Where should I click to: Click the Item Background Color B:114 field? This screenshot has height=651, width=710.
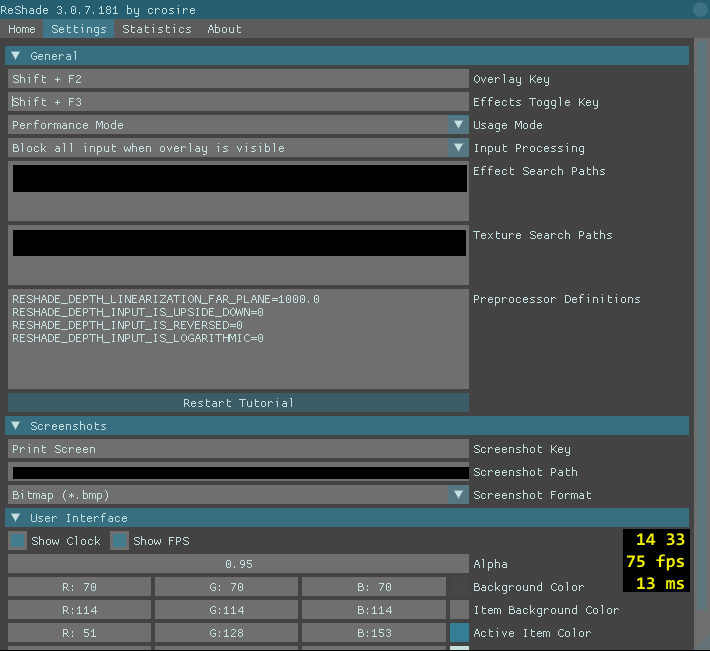tap(374, 610)
